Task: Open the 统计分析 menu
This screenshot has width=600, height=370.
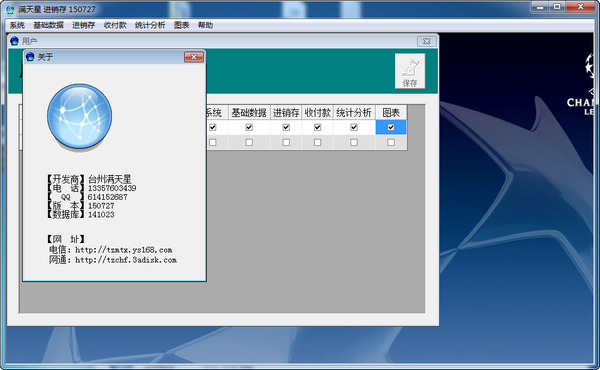Action: (150, 25)
